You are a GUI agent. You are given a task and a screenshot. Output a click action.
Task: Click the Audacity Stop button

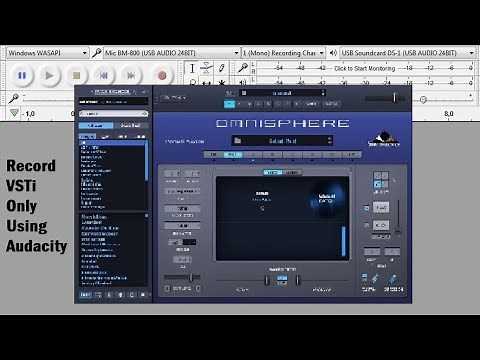point(76,76)
